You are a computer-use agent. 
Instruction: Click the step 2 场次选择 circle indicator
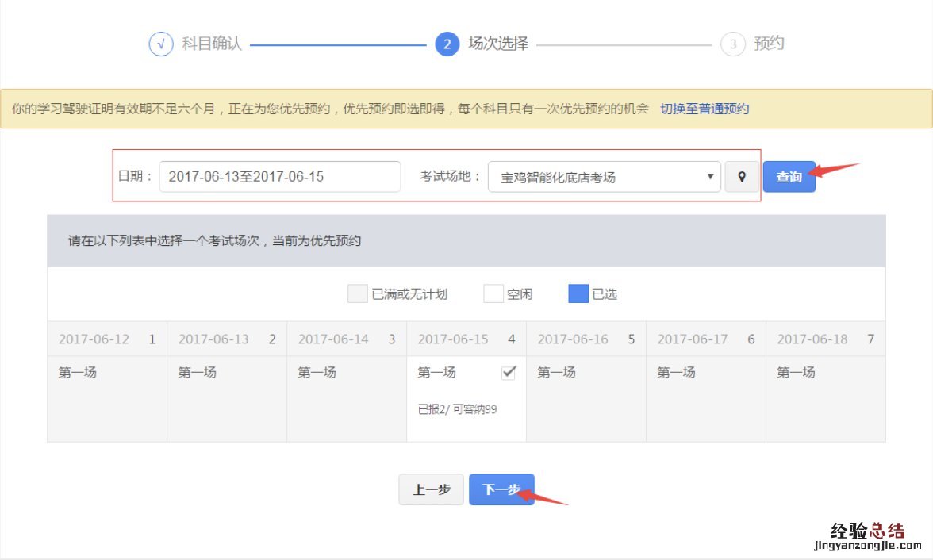pos(447,44)
